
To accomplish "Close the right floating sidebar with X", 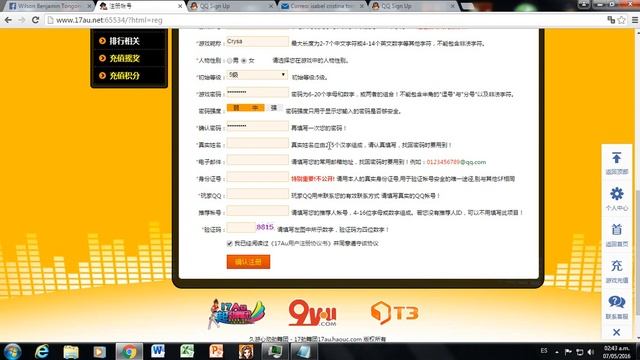I will (x=616, y=332).
